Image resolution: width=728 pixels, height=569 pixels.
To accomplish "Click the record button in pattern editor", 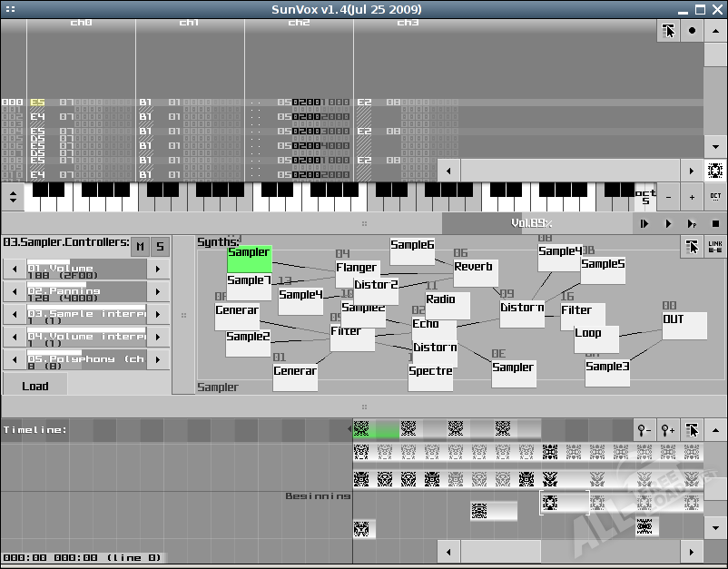I will coord(692,30).
